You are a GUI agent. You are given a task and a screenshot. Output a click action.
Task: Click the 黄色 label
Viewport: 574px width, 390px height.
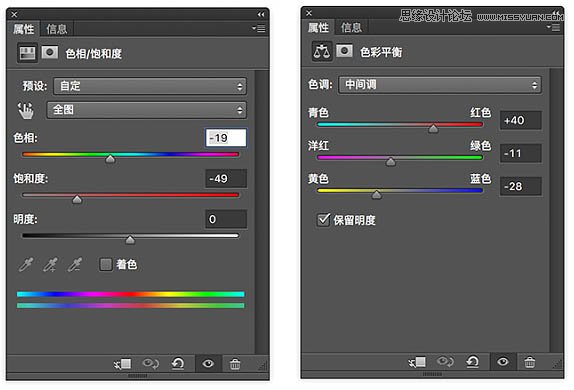pos(318,179)
